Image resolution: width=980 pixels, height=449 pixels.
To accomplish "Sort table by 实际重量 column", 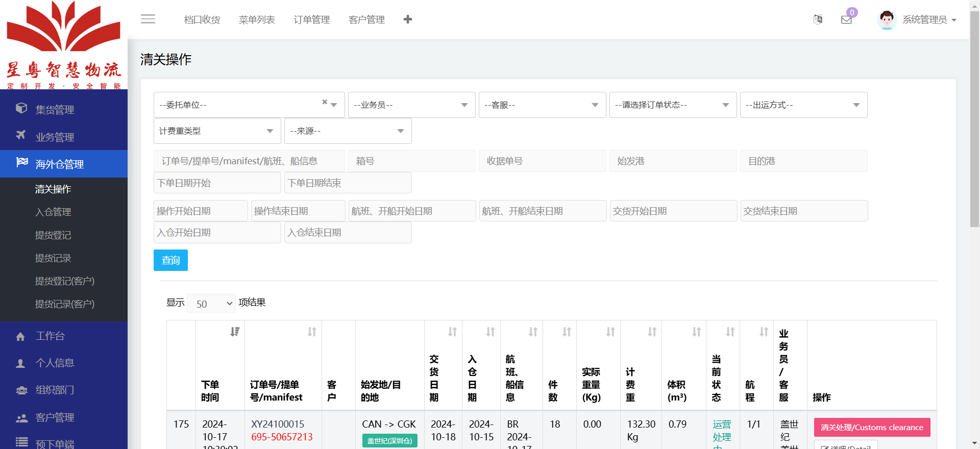I will pos(610,332).
